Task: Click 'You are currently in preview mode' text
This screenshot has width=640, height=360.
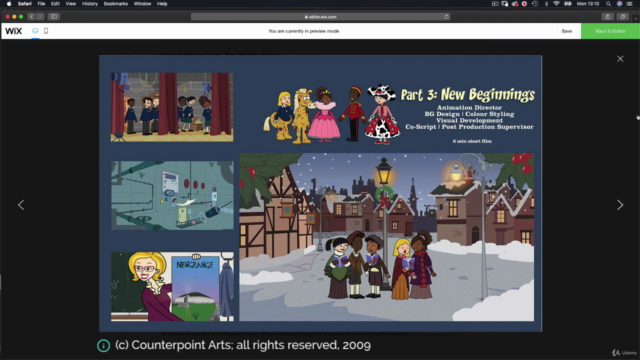Action: coord(304,31)
